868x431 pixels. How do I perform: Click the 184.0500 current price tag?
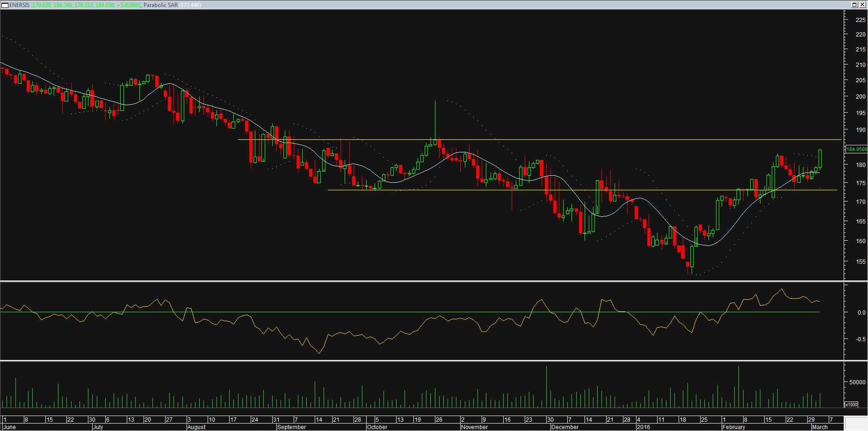(x=856, y=150)
